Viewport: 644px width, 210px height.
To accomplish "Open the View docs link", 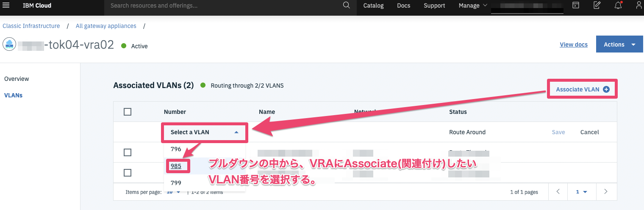I will click(574, 44).
